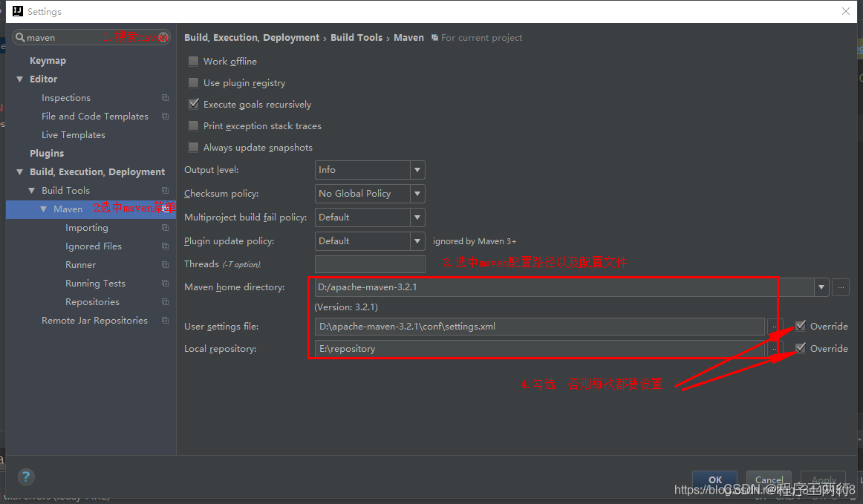Image resolution: width=863 pixels, height=504 pixels.
Task: Click the Apply button
Action: click(x=824, y=480)
